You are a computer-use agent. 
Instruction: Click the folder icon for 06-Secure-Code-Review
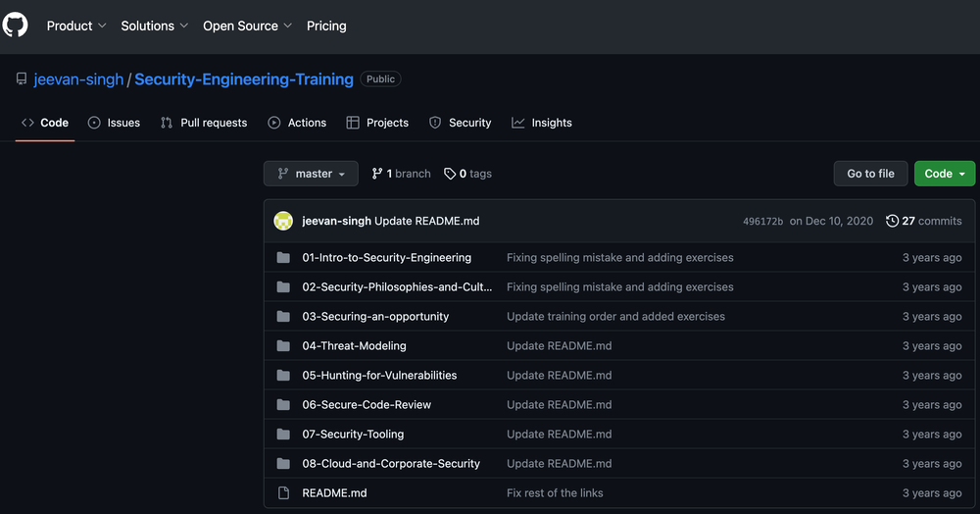pyautogui.click(x=283, y=404)
